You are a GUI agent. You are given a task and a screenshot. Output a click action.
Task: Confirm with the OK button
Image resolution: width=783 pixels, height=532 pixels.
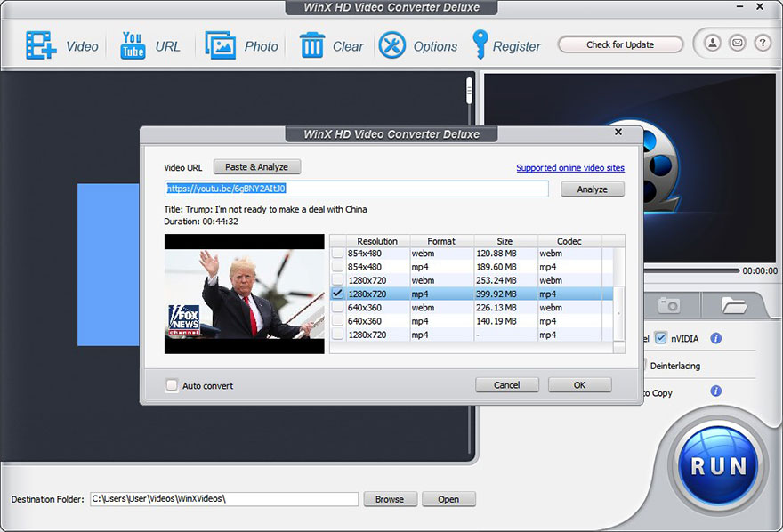pos(579,385)
